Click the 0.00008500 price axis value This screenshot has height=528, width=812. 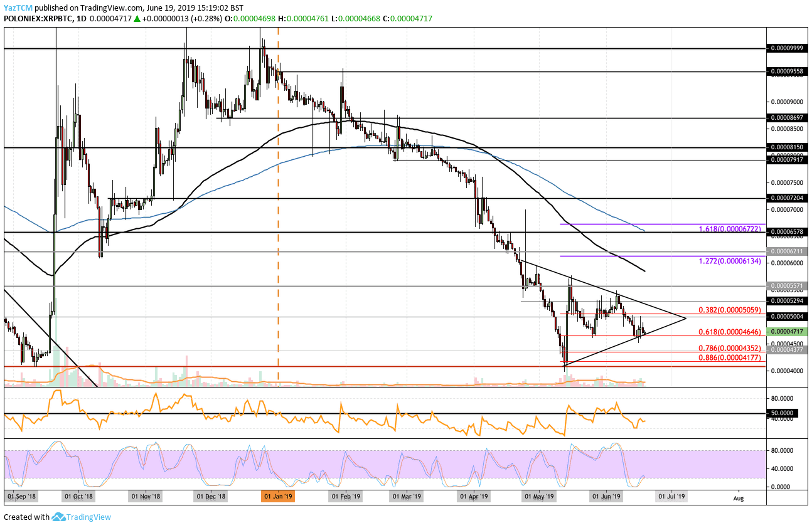coord(788,129)
